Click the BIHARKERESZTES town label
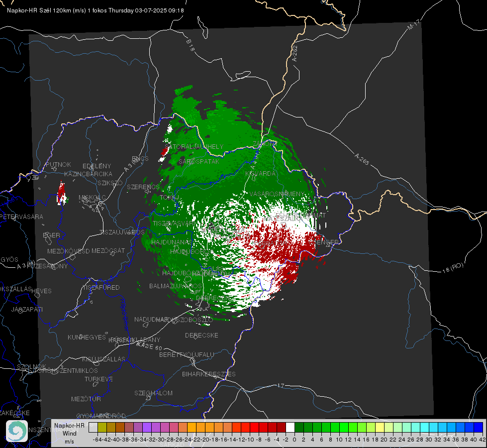The width and height of the screenshot is (487, 448). coord(209,374)
